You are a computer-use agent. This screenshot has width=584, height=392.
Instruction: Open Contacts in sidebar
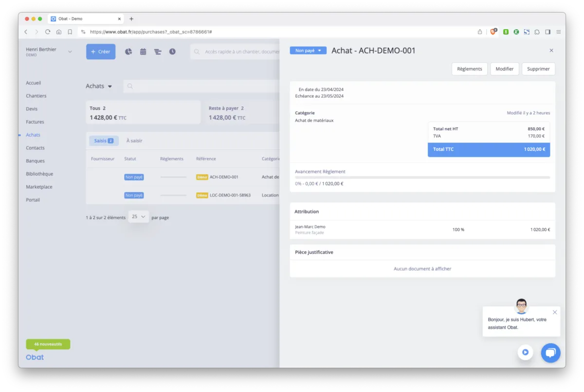(35, 148)
